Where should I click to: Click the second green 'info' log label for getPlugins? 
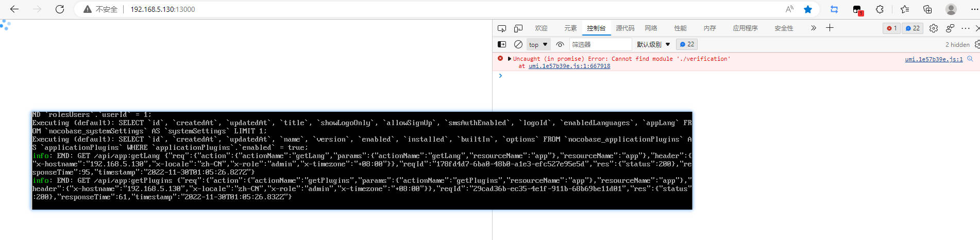point(40,180)
